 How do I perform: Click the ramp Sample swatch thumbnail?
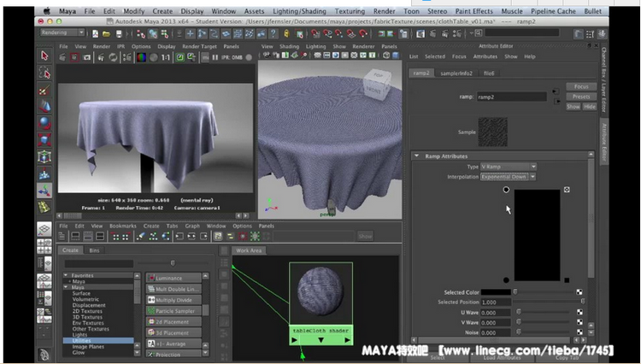pos(492,132)
